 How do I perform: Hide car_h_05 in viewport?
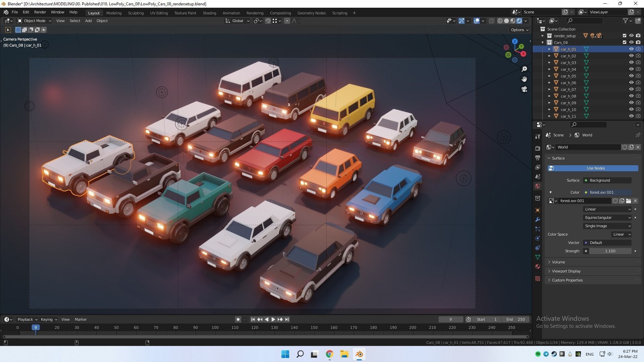click(631, 76)
